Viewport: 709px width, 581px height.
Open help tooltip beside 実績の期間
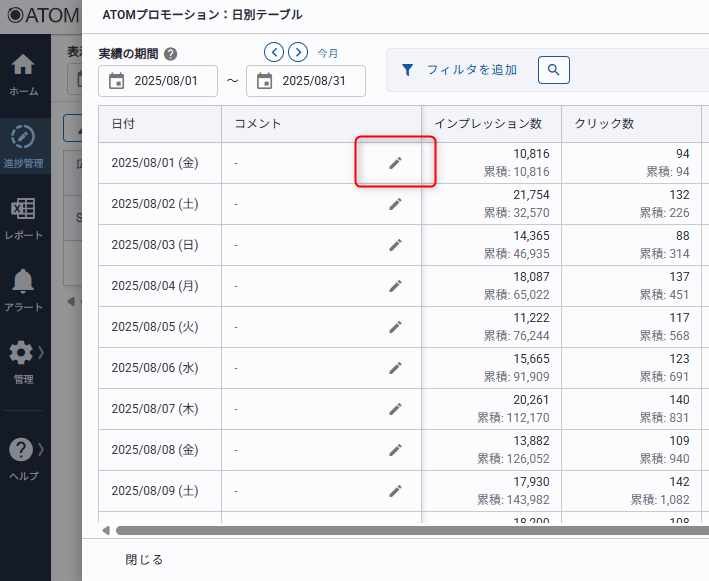point(171,54)
